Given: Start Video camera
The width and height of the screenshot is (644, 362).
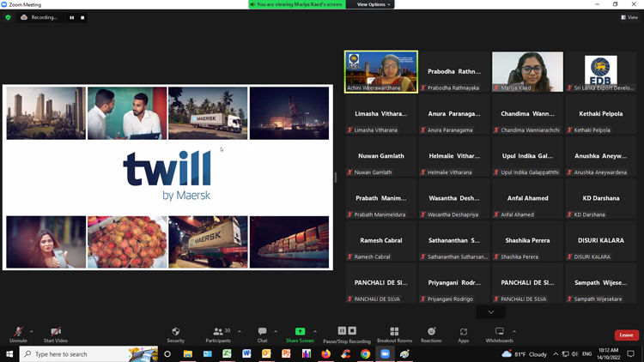Looking at the screenshot, I should pyautogui.click(x=56, y=335).
